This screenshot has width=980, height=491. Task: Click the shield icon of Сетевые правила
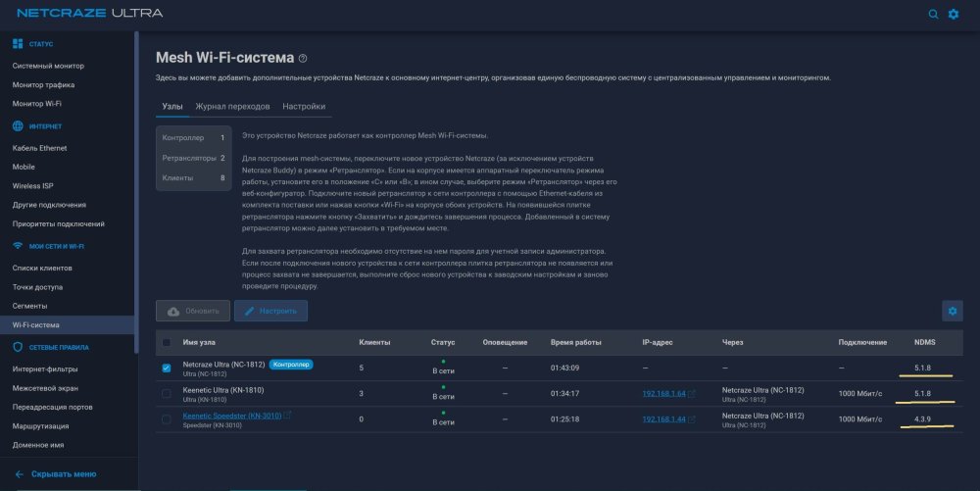18,347
